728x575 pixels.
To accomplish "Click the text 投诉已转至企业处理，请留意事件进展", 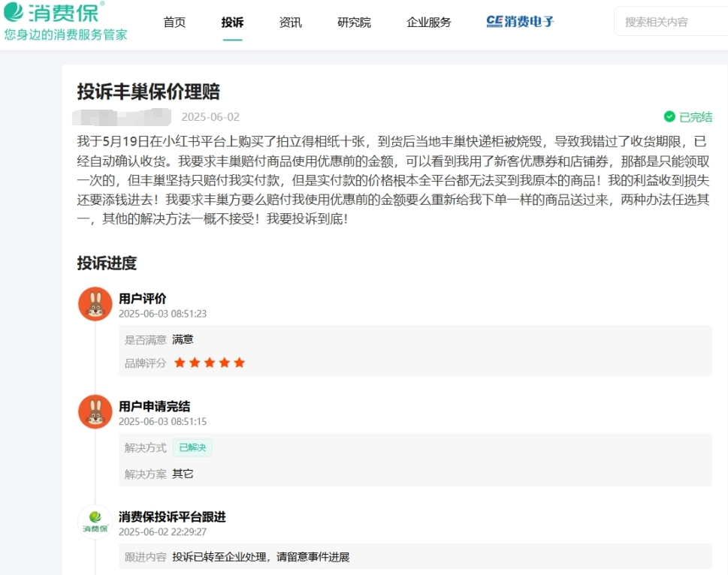I will click(x=261, y=557).
